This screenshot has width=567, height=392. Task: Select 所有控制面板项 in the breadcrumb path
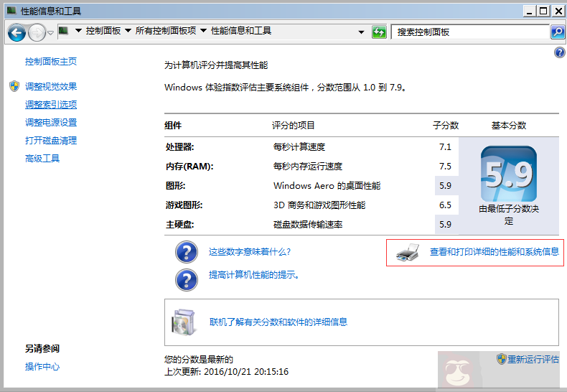click(165, 31)
